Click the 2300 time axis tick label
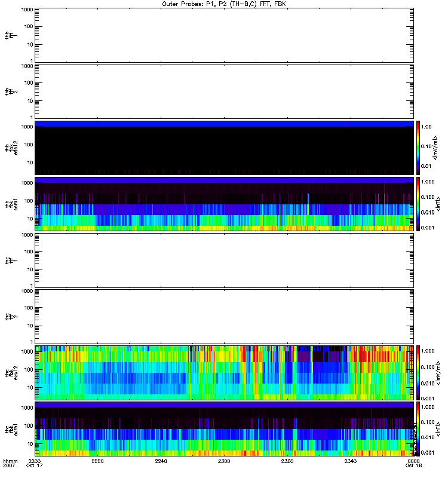 [x=224, y=461]
